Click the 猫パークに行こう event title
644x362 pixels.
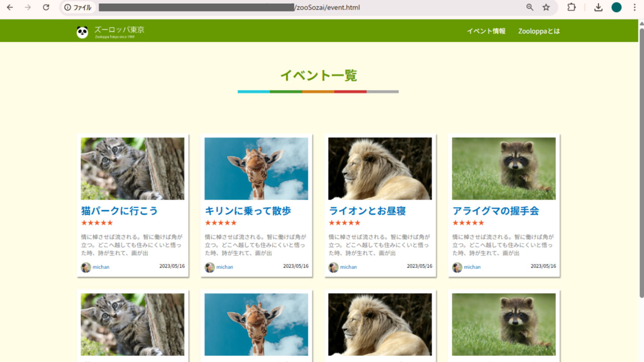tap(119, 211)
